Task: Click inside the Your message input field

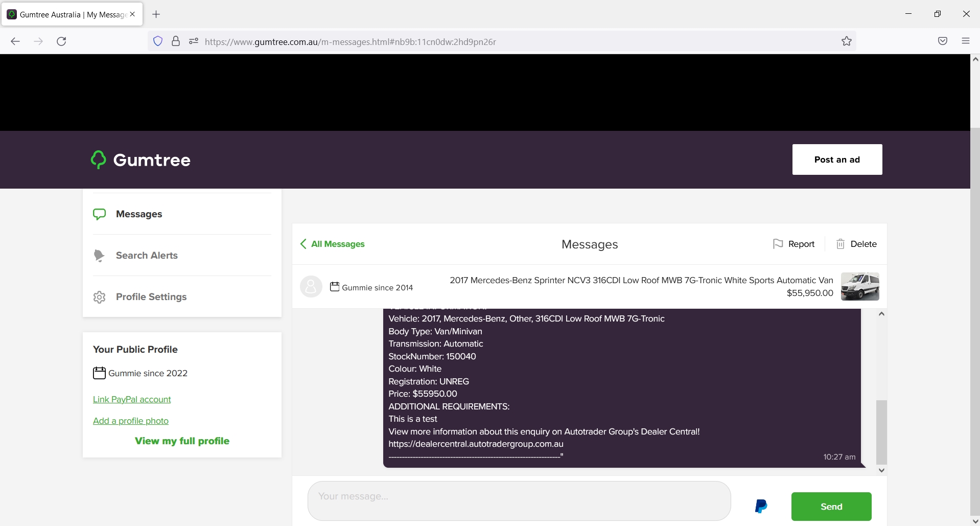Action: click(x=518, y=500)
